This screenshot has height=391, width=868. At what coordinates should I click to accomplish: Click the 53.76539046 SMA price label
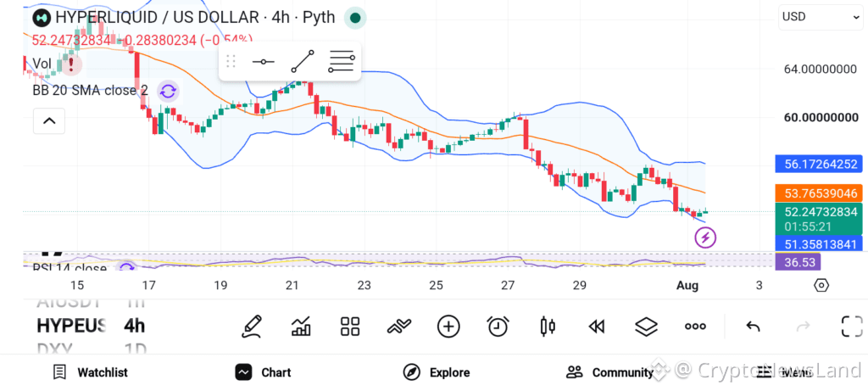[819, 193]
